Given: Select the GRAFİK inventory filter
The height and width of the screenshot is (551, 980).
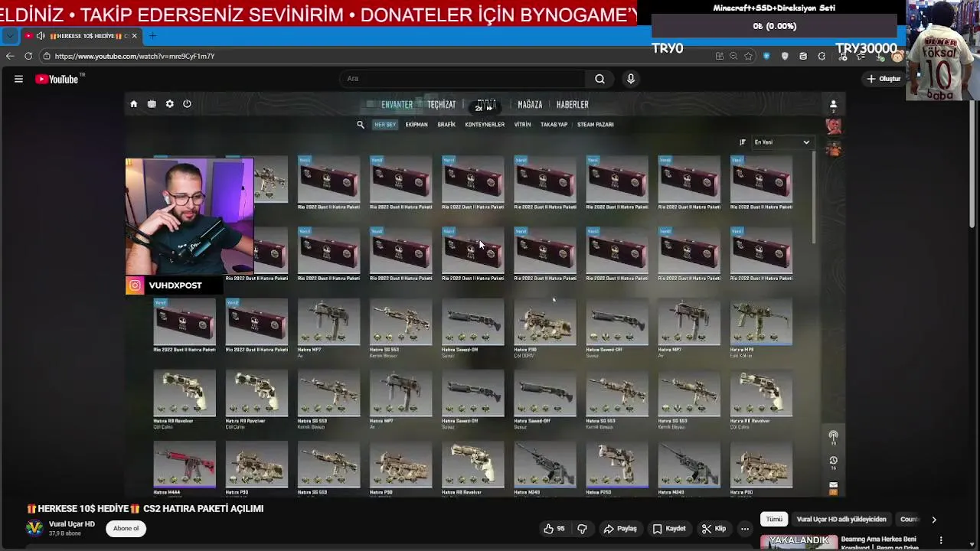Looking at the screenshot, I should tap(446, 125).
